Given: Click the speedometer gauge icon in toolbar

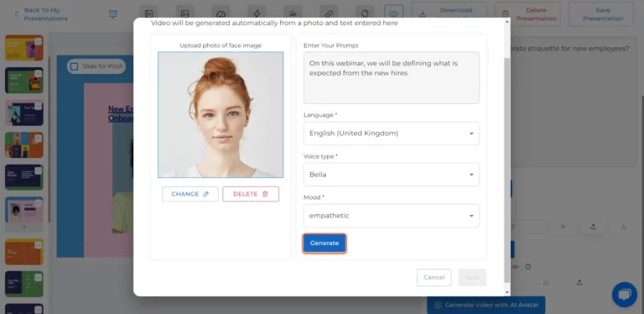Looking at the screenshot, I should point(221,13).
